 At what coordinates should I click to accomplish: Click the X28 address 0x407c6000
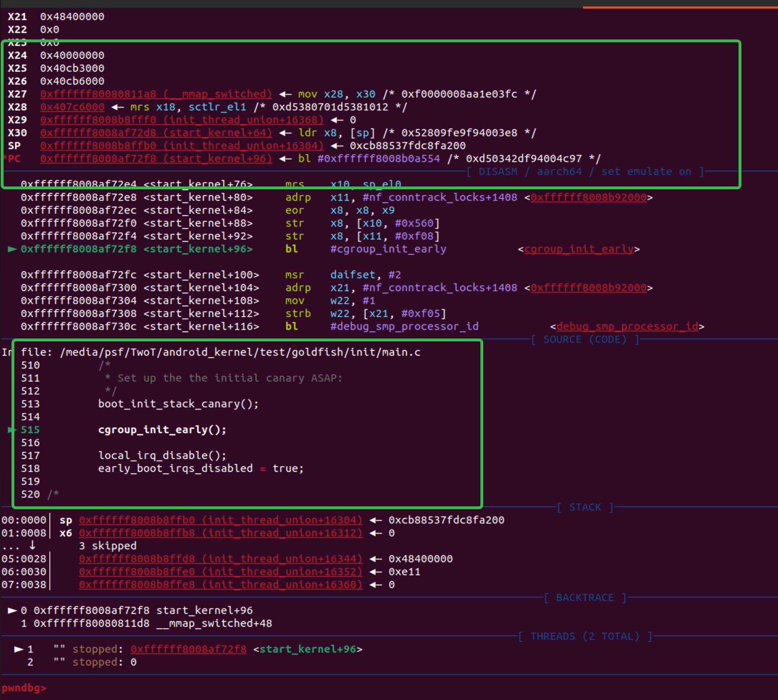tap(72, 107)
